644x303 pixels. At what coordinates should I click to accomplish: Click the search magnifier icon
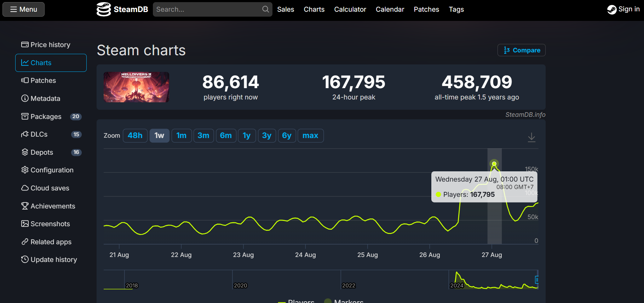pos(265,9)
